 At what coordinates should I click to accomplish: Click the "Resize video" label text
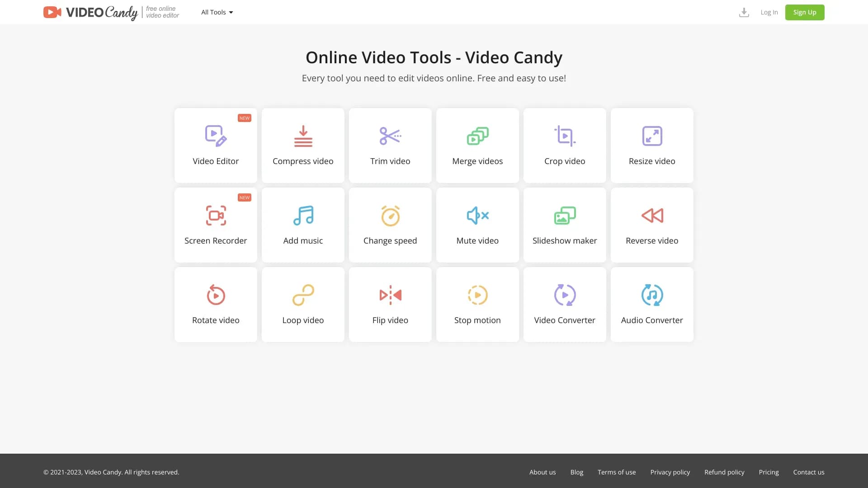click(x=652, y=161)
